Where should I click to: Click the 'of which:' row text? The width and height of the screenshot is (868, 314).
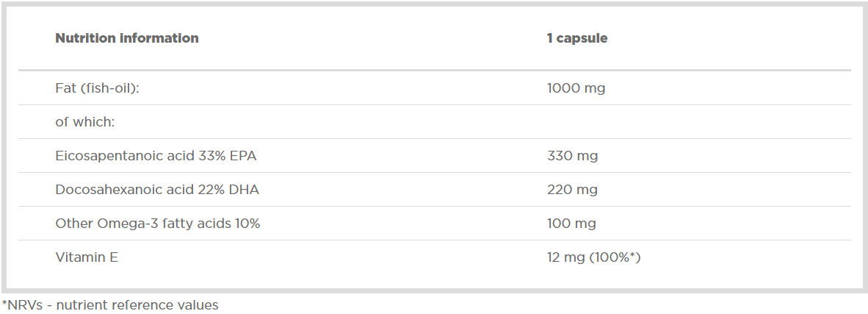coord(85,122)
